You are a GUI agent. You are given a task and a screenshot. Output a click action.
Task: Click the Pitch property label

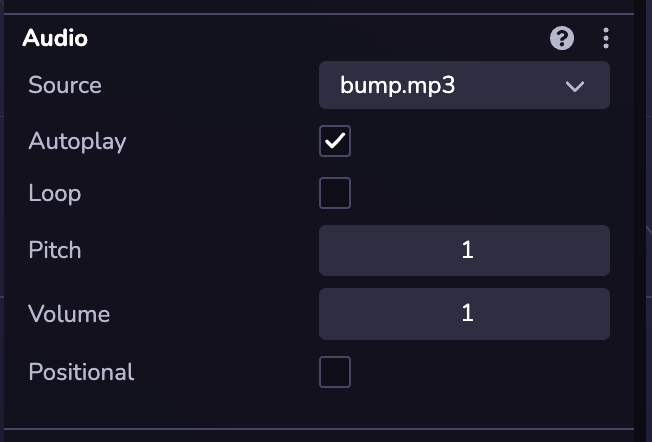pos(55,250)
